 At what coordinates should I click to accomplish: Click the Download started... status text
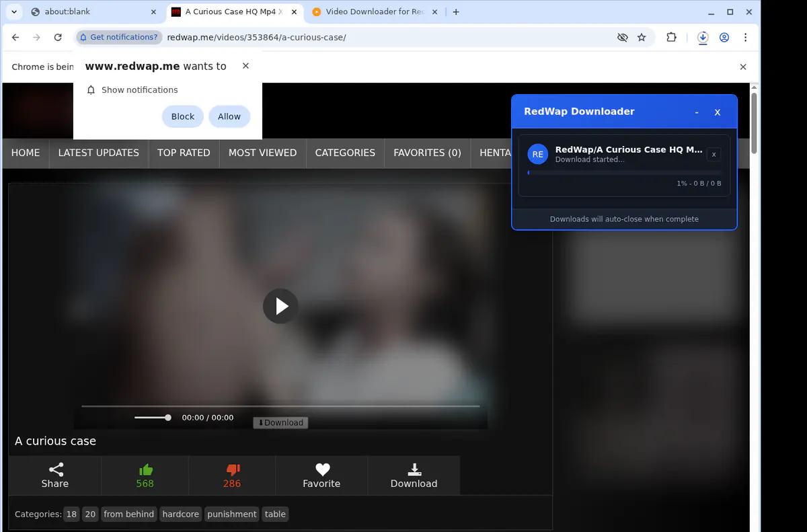tap(590, 160)
